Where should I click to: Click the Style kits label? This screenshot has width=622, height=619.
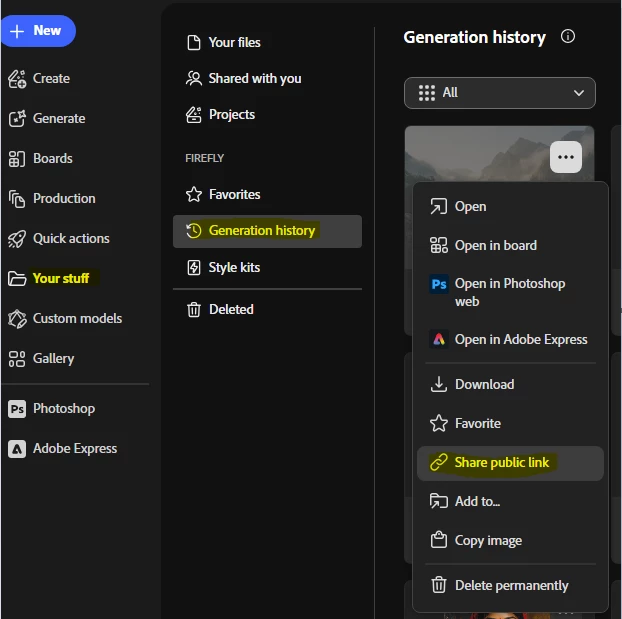(234, 267)
